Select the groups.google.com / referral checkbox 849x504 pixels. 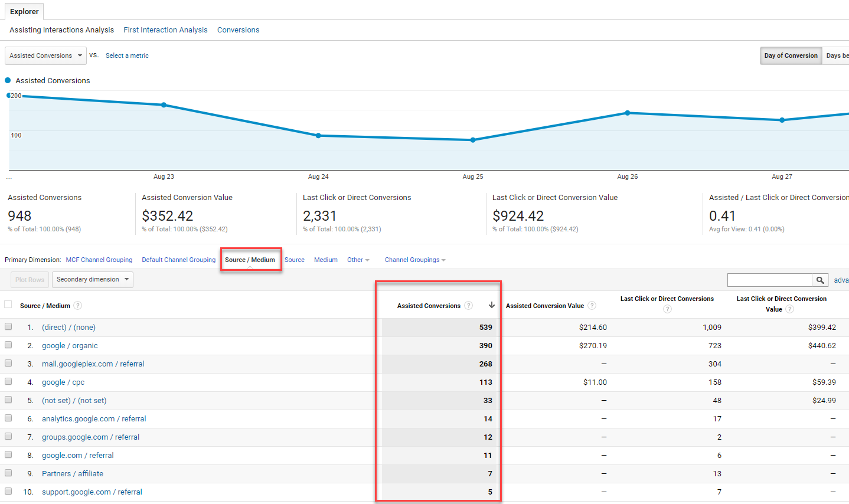[x=8, y=436]
